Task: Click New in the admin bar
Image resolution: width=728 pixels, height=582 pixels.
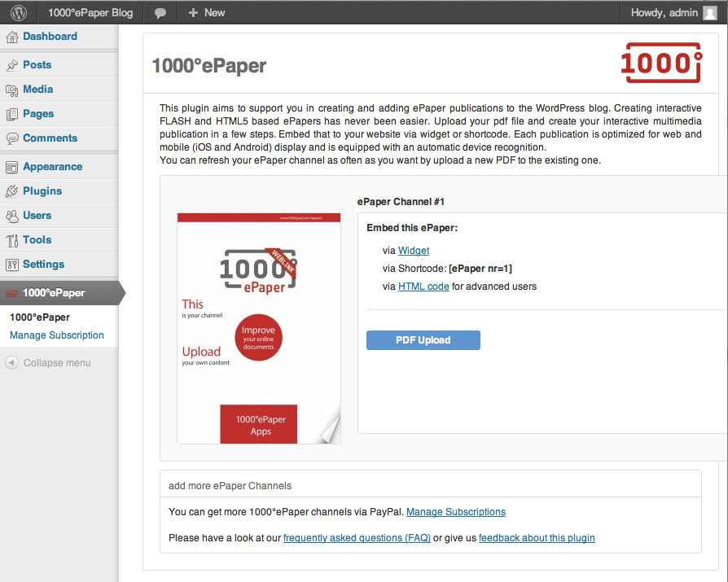Action: [214, 12]
